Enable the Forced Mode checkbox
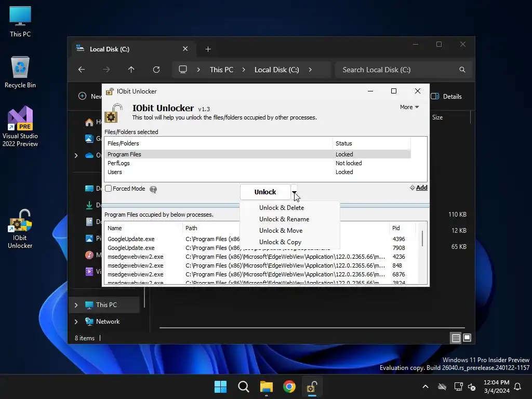This screenshot has height=399, width=532. (x=108, y=188)
